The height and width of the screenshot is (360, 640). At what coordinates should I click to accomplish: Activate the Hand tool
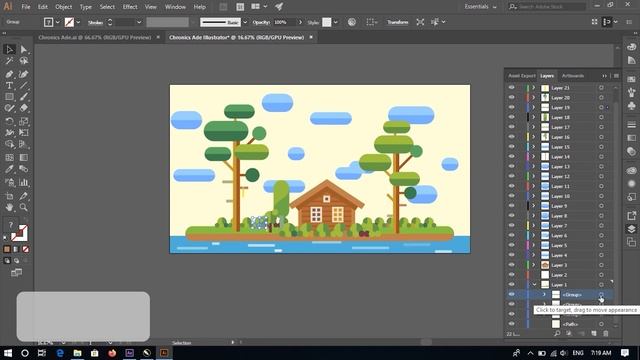point(9,208)
